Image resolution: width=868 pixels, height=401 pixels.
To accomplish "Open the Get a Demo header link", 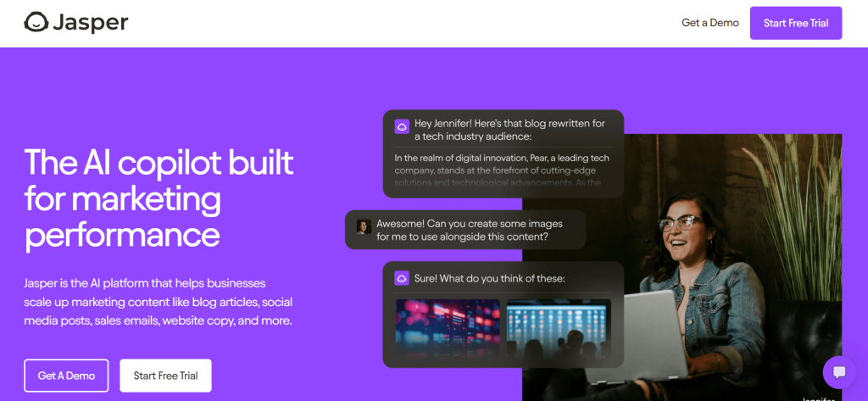I will (x=710, y=23).
